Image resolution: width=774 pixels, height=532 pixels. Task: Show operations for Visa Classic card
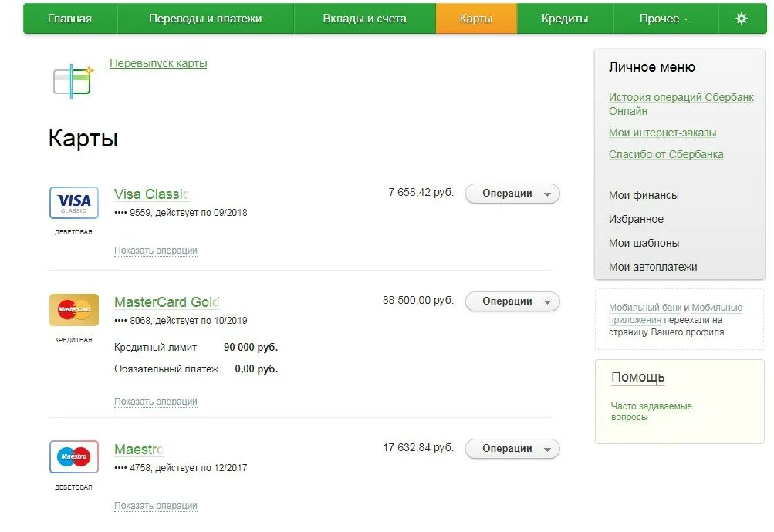tap(155, 251)
